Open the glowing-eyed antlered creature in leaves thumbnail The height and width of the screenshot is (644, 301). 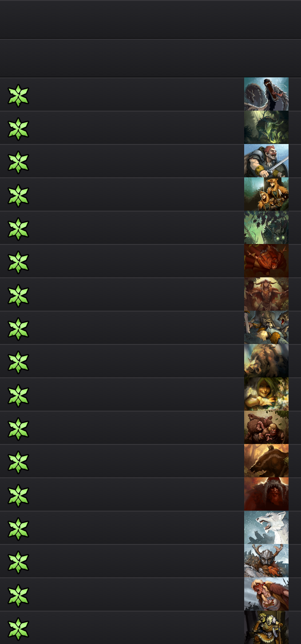[x=266, y=228]
